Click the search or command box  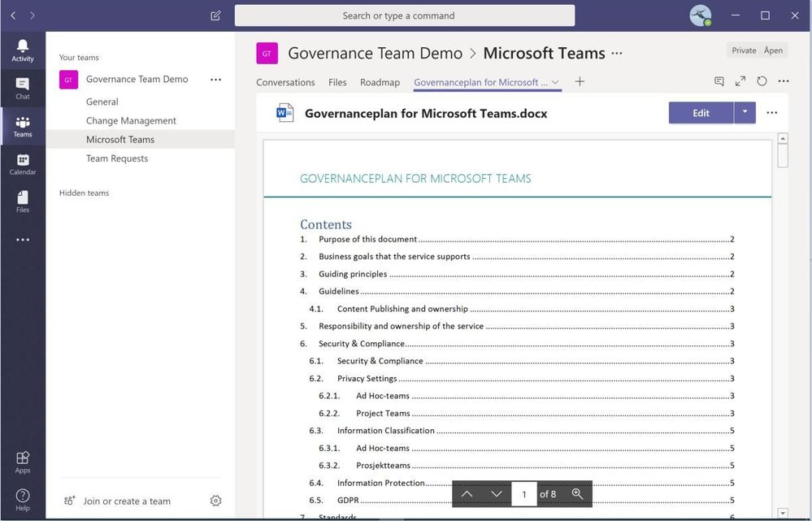[405, 15]
